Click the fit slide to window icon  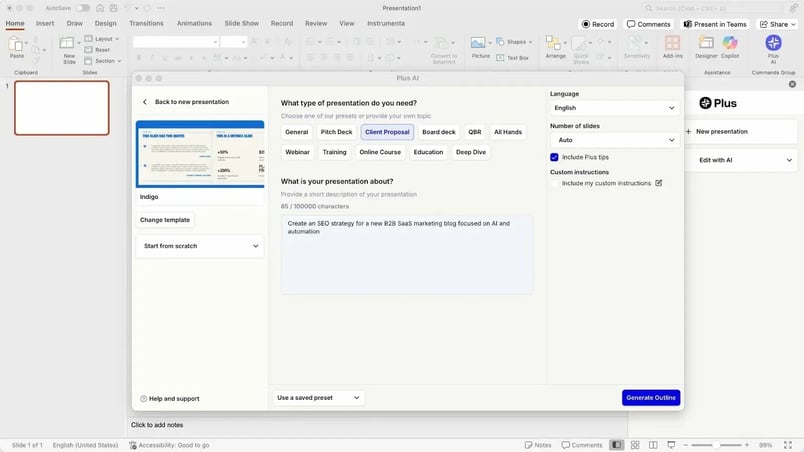788,445
